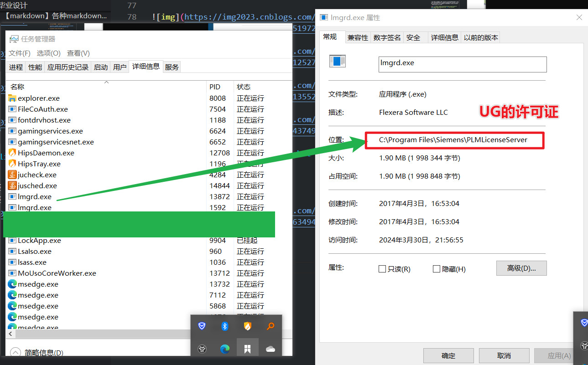Enable the 只读(R) read-only checkbox
Screen dimensions: 588x365
(x=382, y=269)
